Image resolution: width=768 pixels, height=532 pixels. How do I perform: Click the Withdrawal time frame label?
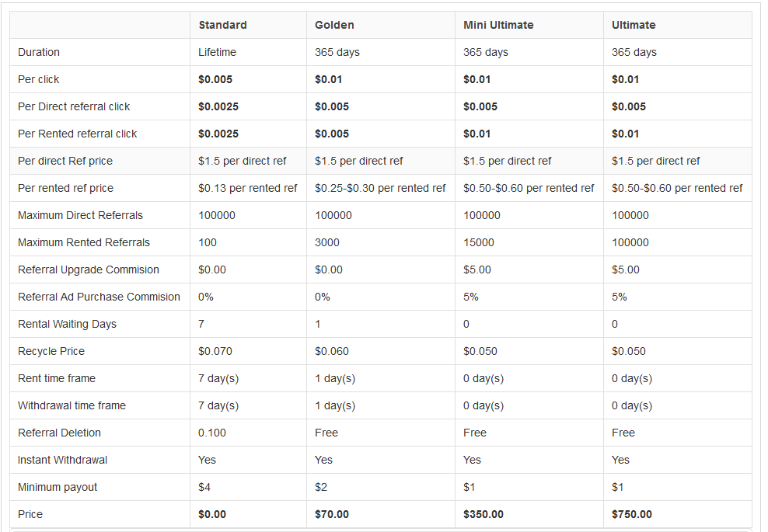pyautogui.click(x=72, y=405)
